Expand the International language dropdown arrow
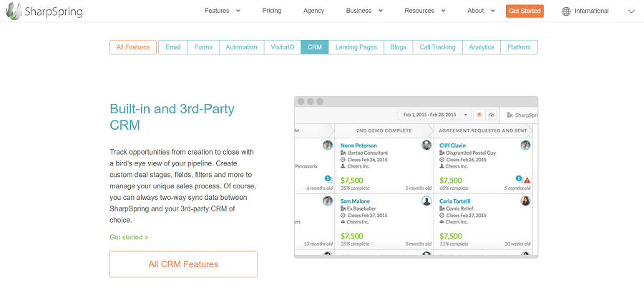The height and width of the screenshot is (293, 644). tap(631, 11)
